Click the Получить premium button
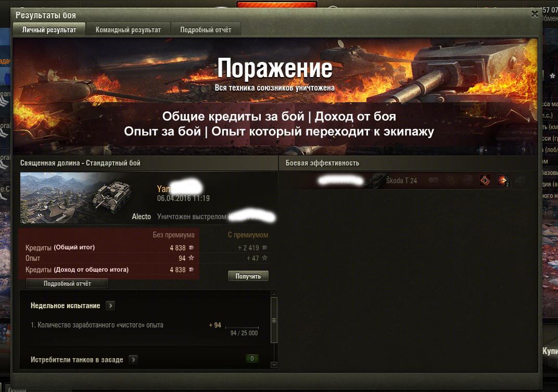Image resolution: width=558 pixels, height=392 pixels. [x=248, y=276]
